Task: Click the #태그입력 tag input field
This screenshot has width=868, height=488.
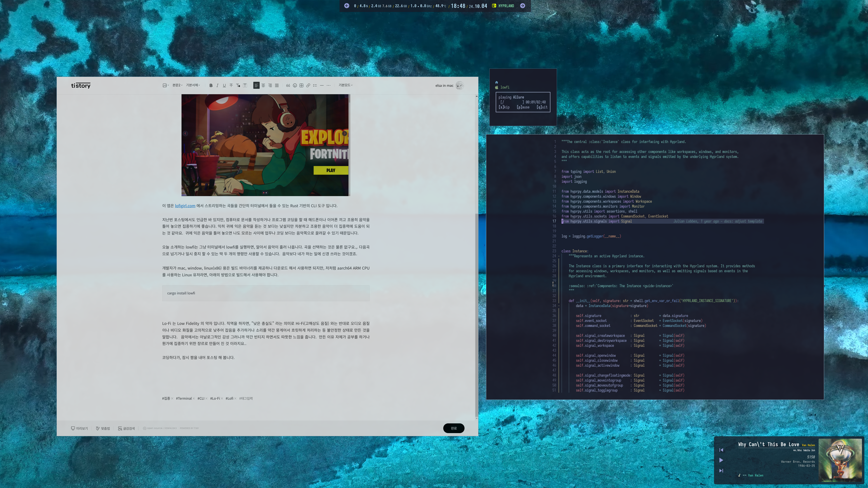Action: click(x=246, y=398)
